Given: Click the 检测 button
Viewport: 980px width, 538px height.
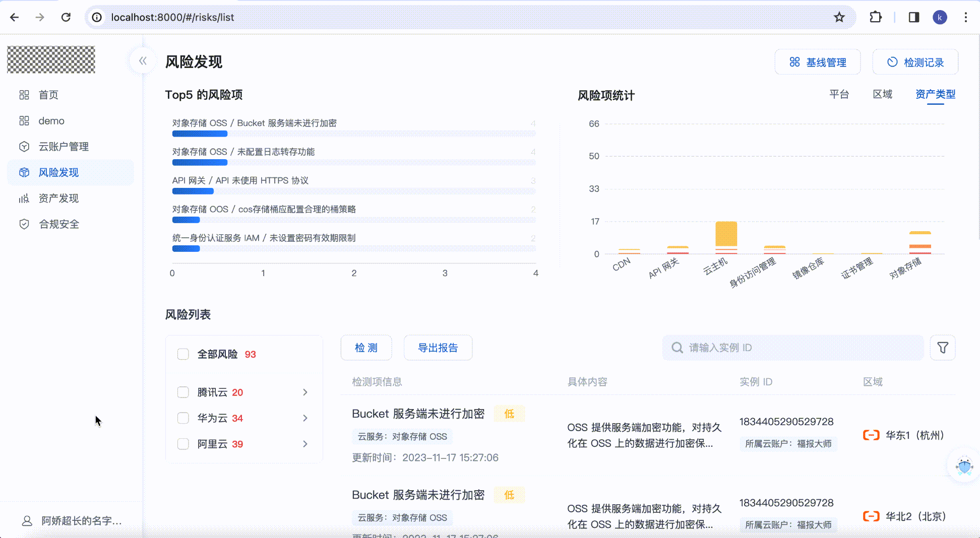Looking at the screenshot, I should [x=366, y=347].
